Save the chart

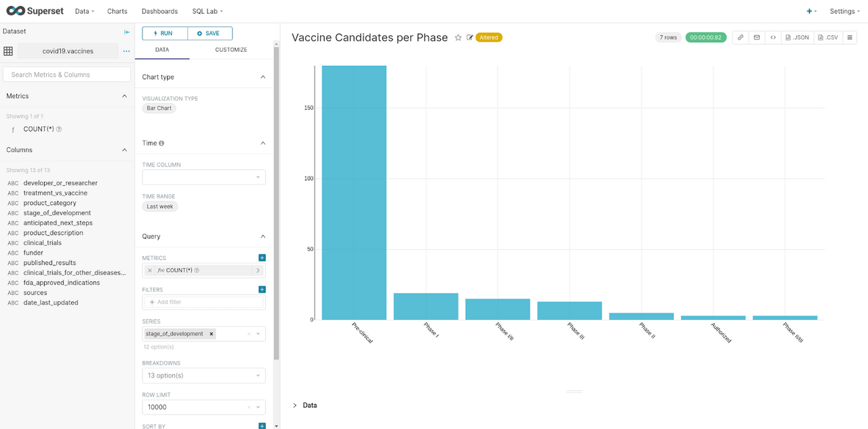208,33
